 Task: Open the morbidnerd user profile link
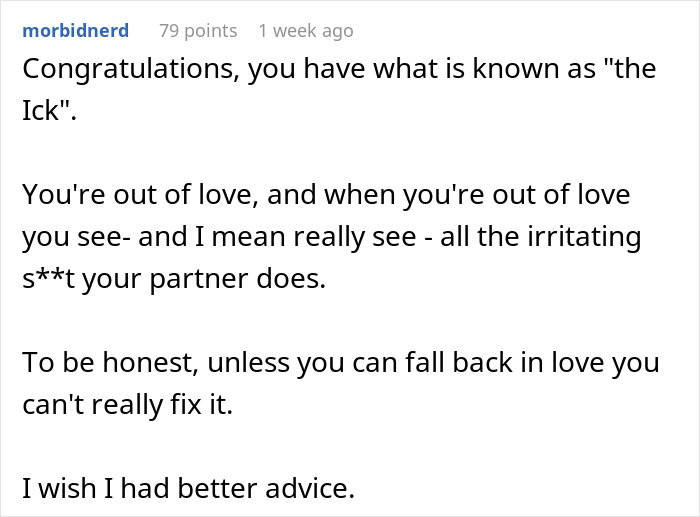[75, 31]
